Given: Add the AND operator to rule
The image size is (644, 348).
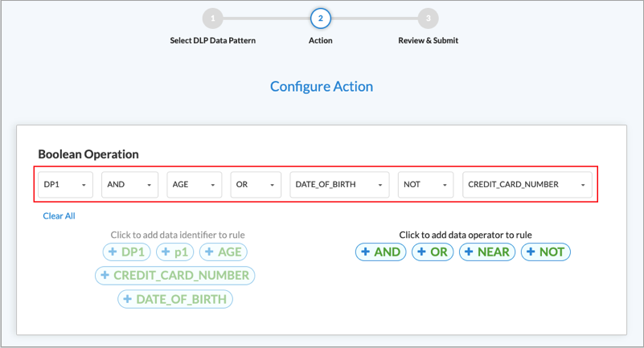Looking at the screenshot, I should click(381, 252).
